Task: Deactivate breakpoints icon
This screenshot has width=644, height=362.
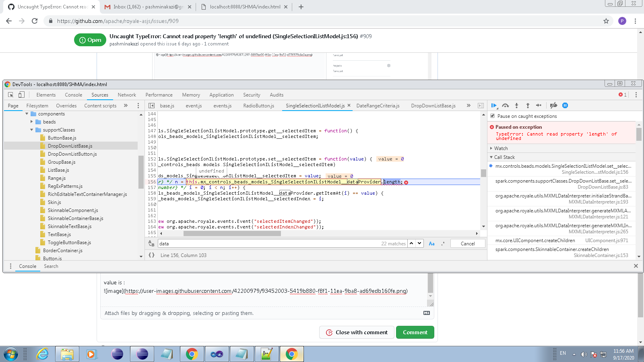Action: (x=554, y=105)
